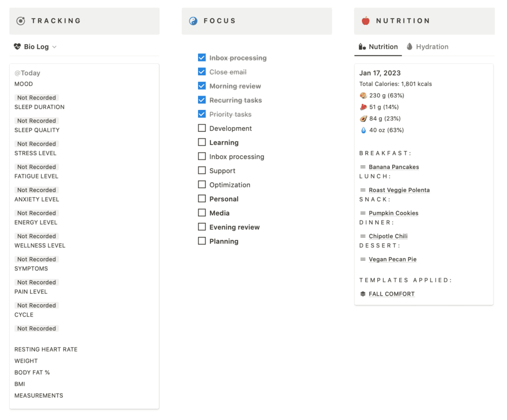Screen dimensions: 507x420
Task: Click the red apple icon beside NUTRITION
Action: tap(365, 21)
